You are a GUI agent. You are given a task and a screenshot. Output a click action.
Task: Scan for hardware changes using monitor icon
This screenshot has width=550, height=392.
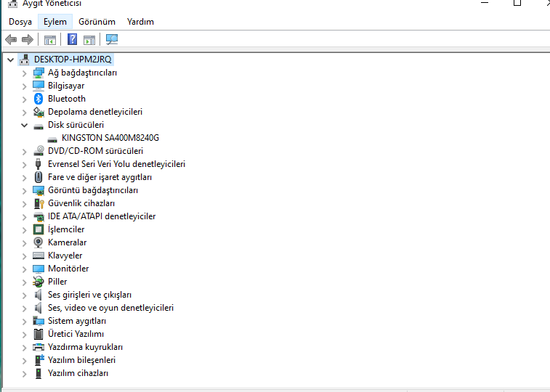(x=112, y=39)
